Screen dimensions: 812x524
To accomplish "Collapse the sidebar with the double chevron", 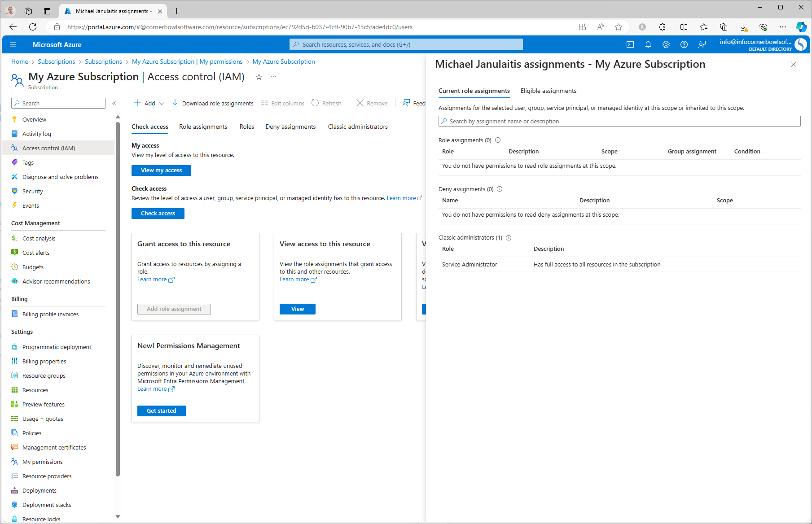I will 114,103.
